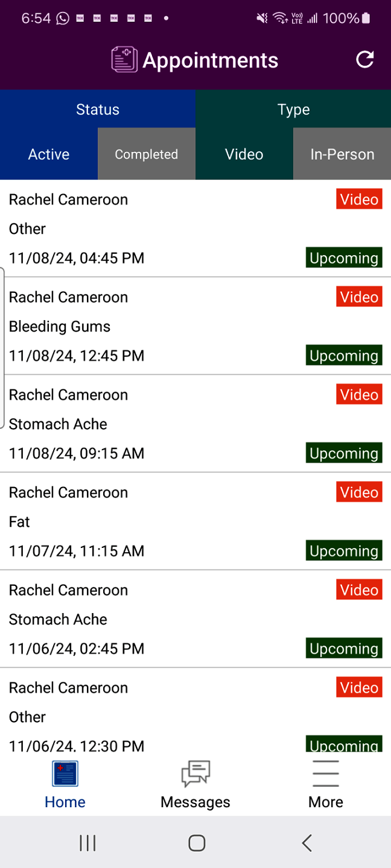The image size is (391, 868).
Task: Open the Home tab icon
Action: [x=65, y=774]
